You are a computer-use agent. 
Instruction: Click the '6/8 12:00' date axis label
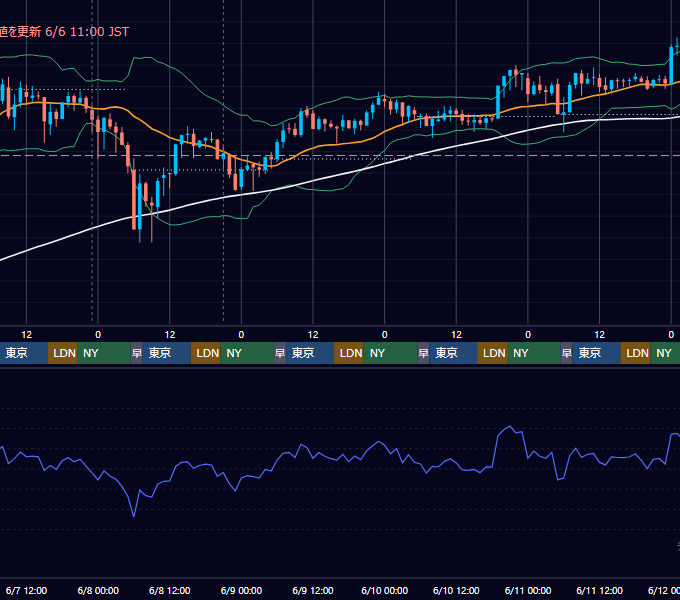(x=170, y=590)
